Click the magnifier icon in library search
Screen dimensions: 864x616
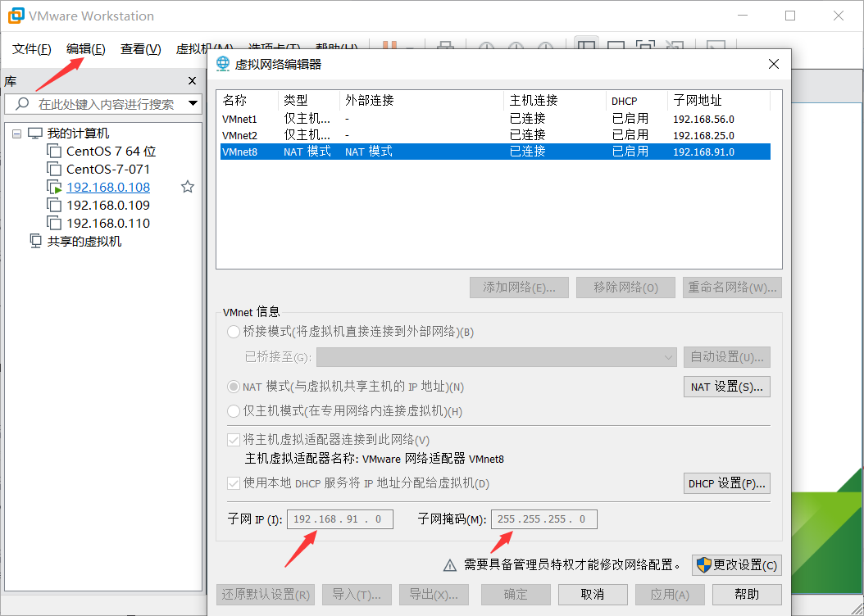[x=22, y=103]
